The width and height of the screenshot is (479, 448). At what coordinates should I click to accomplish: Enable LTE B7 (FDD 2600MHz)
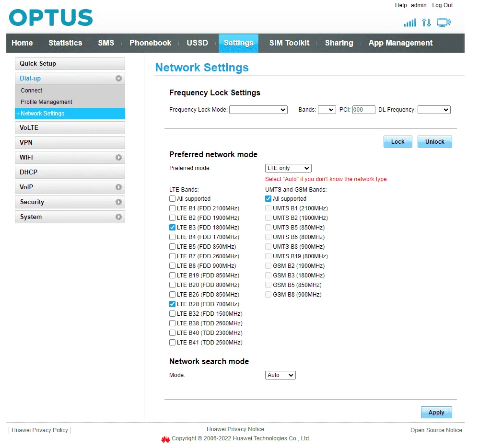172,256
